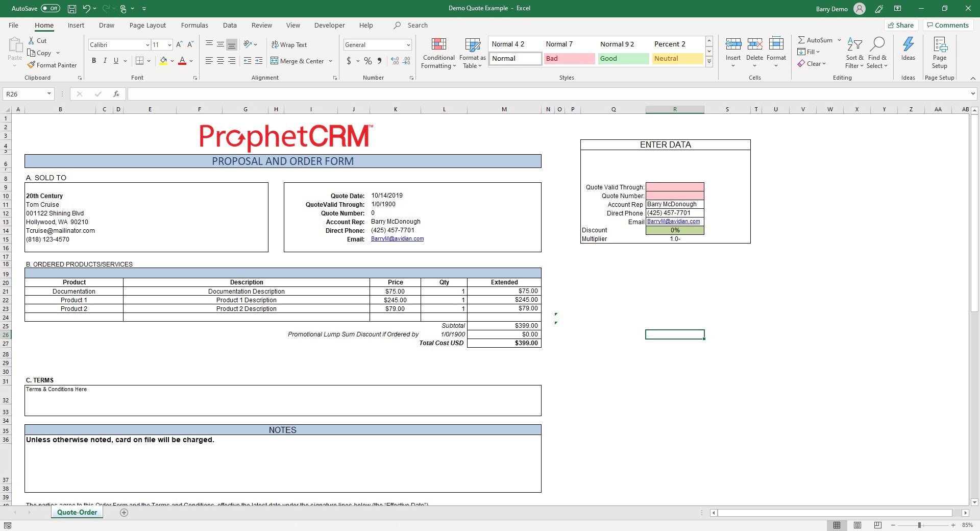Collapse the ribbon chevron
This screenshot has width=980, height=531.
click(x=973, y=78)
